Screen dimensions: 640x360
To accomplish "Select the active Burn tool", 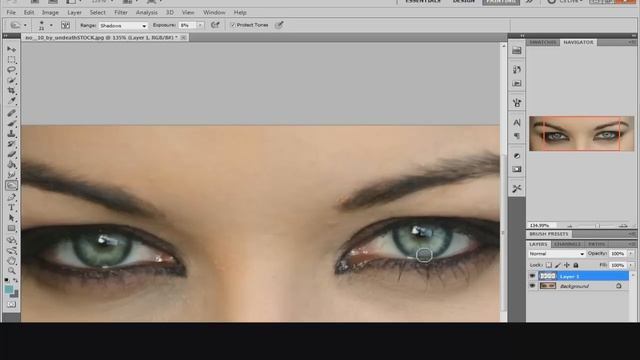I will click(11, 185).
